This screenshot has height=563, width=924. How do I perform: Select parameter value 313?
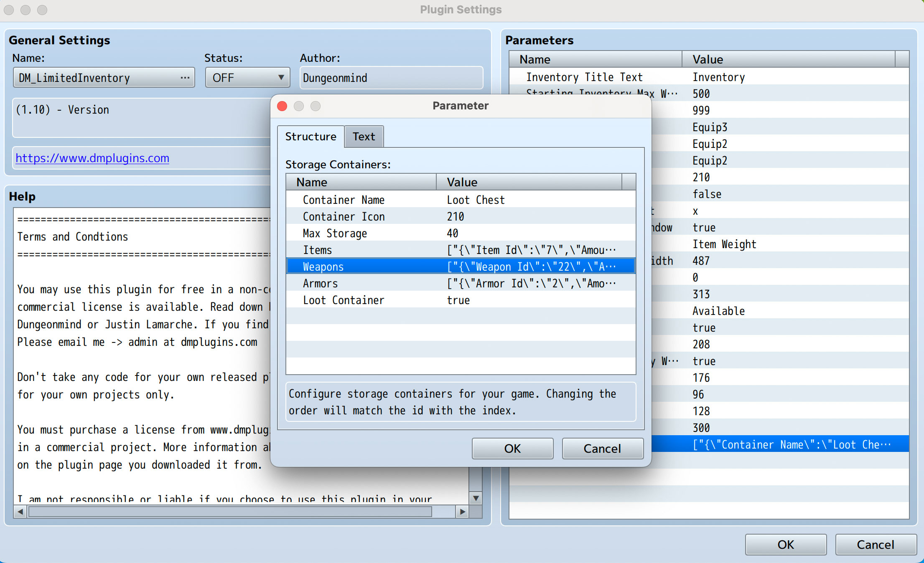(701, 294)
